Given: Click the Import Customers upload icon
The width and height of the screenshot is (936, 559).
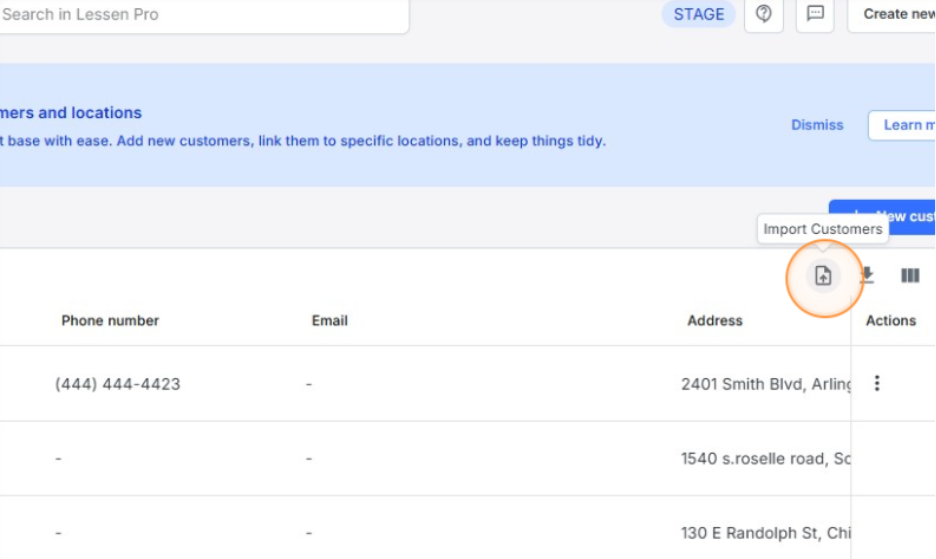Looking at the screenshot, I should pos(823,276).
